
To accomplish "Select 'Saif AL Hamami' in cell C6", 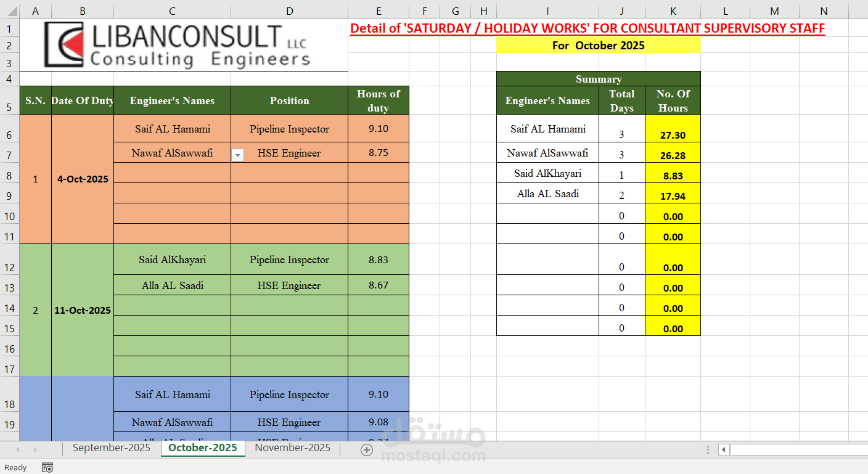I will [172, 129].
